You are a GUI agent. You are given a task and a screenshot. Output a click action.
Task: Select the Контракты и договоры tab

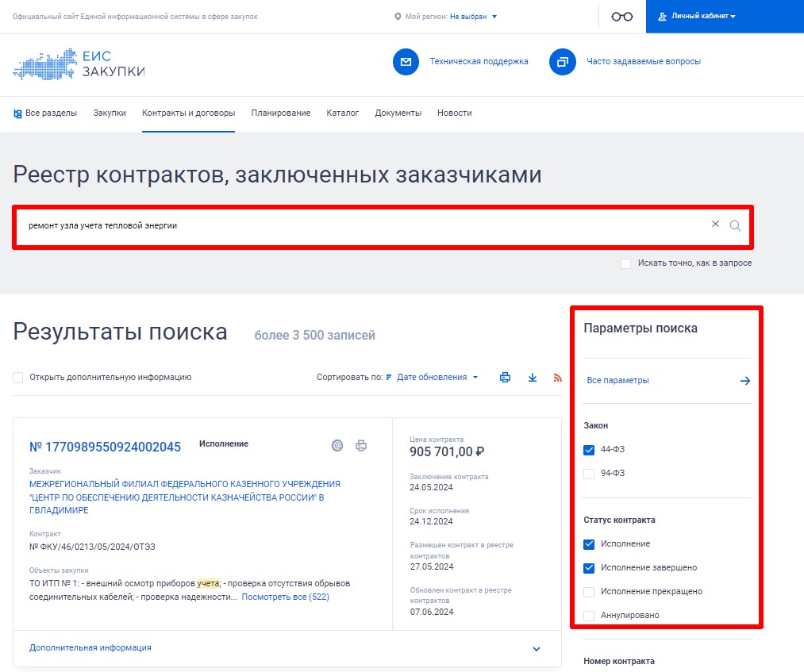tap(188, 113)
